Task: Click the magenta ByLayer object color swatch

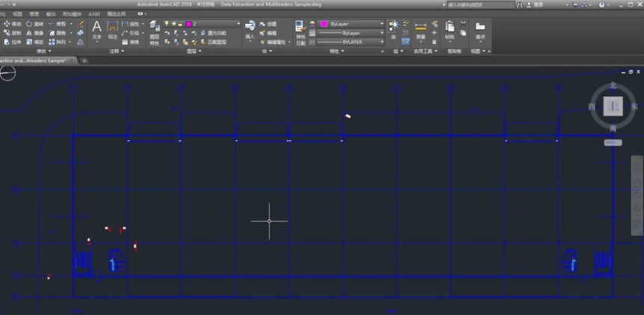Action: click(324, 24)
